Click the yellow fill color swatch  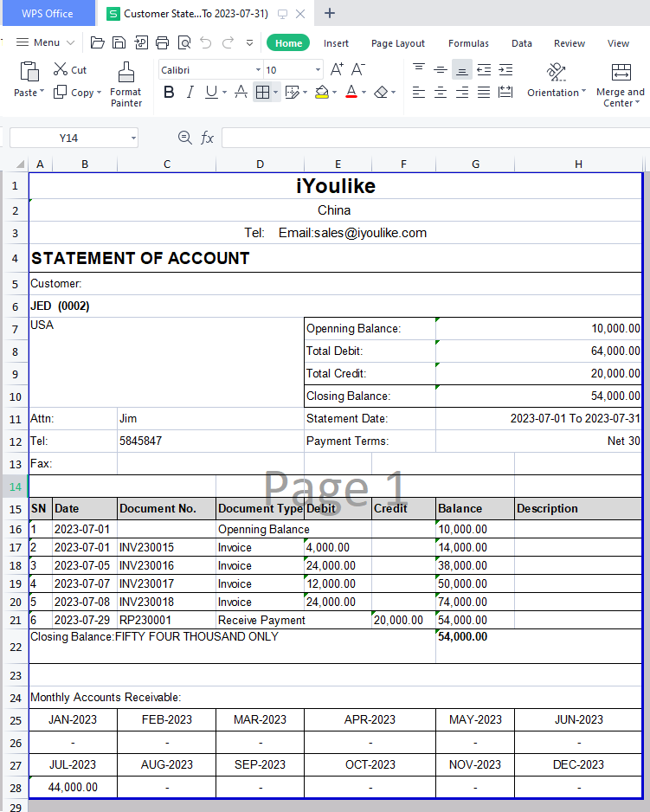tap(321, 93)
